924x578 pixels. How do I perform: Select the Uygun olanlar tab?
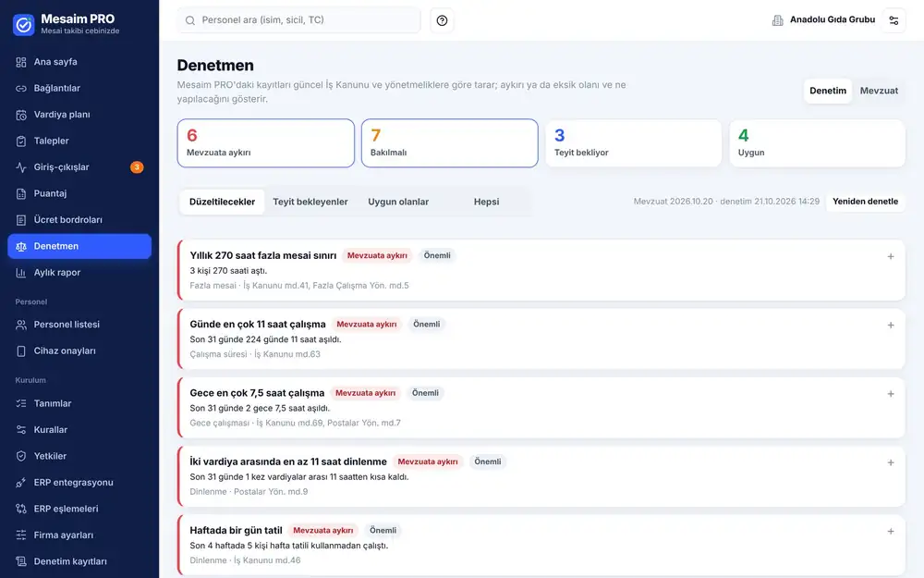click(398, 202)
